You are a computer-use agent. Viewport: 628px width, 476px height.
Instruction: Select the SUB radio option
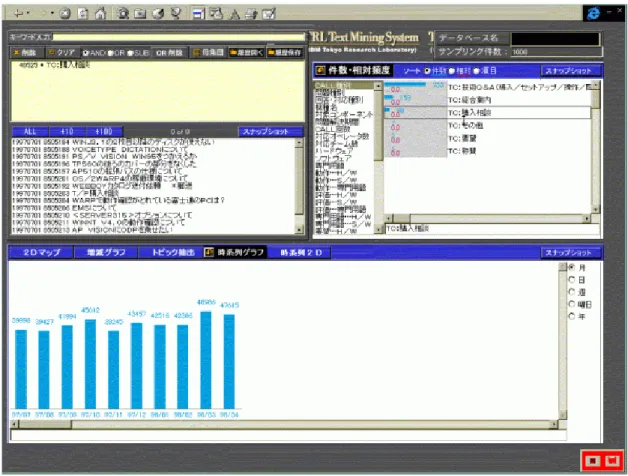(x=130, y=53)
